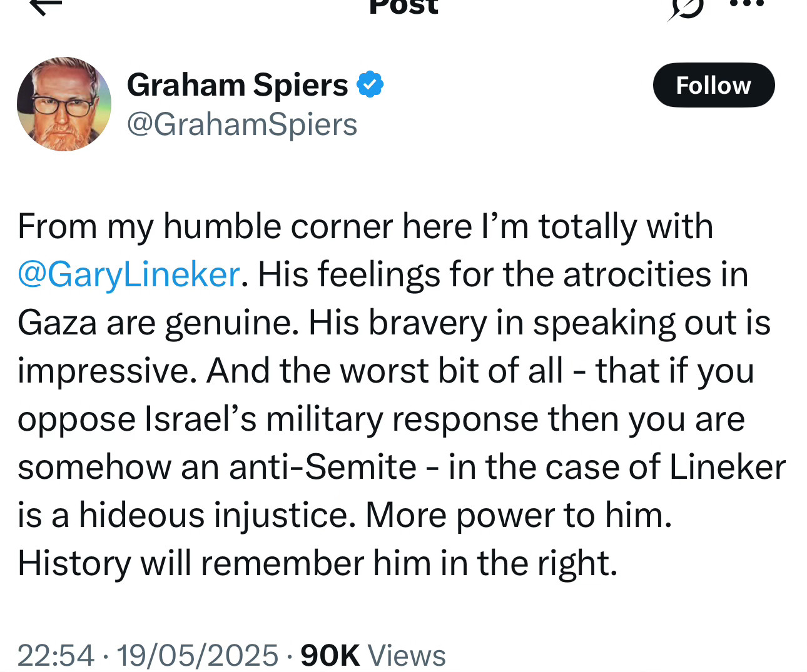Open the @GaryLineker mention link
This screenshot has width=807, height=672.
(129, 275)
